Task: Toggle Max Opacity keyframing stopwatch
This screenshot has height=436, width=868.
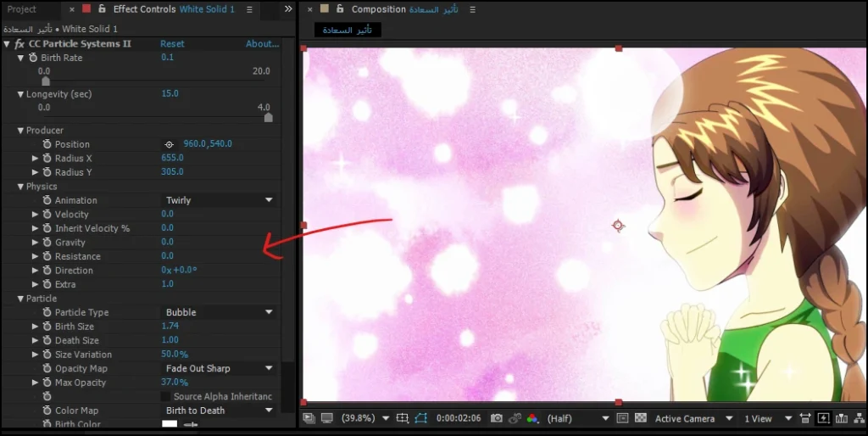Action: click(x=47, y=383)
